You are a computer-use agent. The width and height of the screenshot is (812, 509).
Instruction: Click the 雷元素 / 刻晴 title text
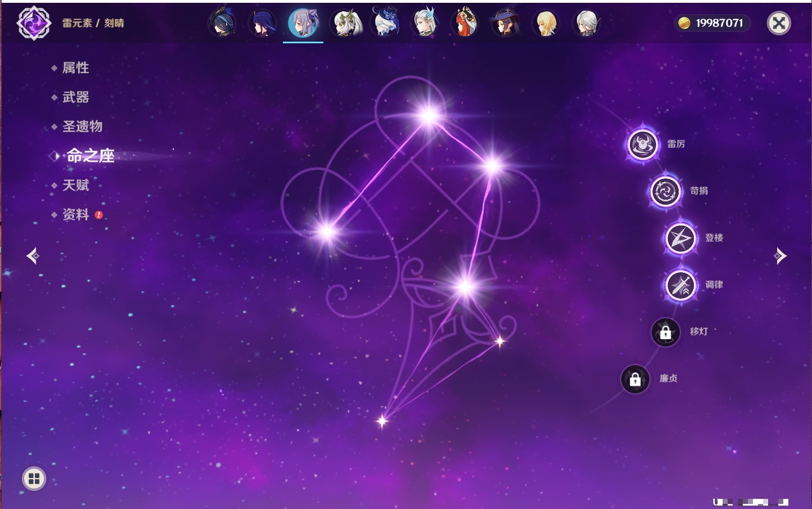coord(93,23)
